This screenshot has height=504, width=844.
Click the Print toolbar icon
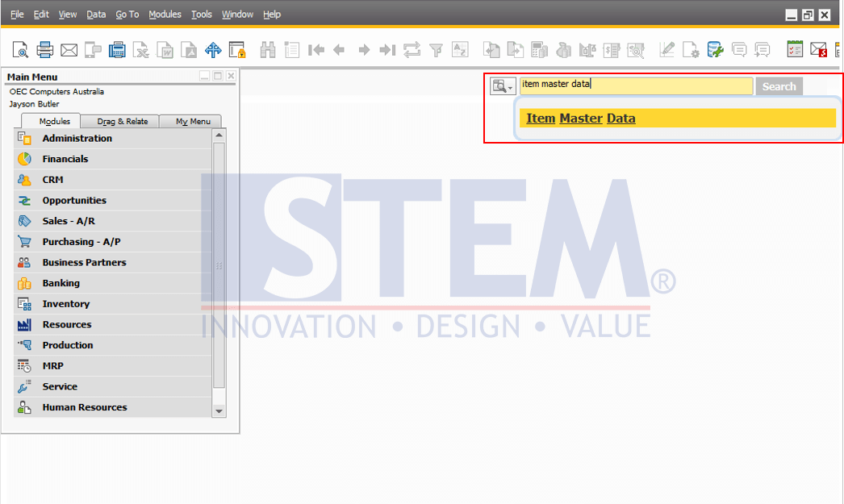pos(44,50)
